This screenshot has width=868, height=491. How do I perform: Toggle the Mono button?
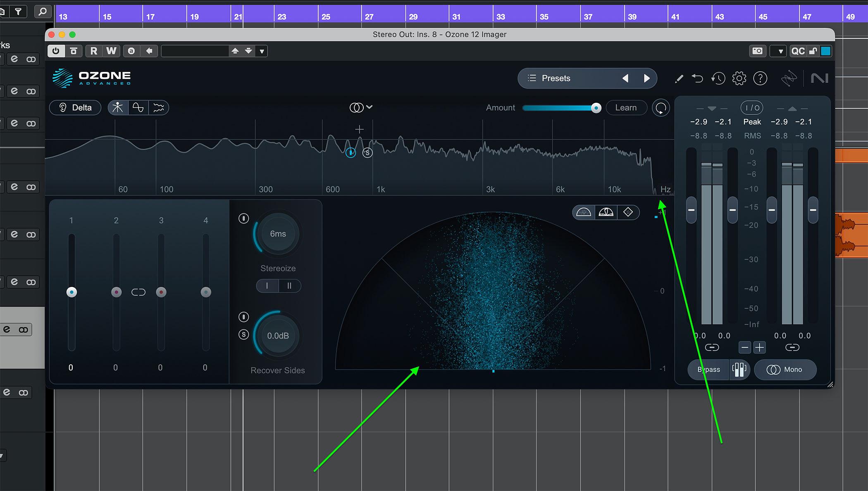785,370
